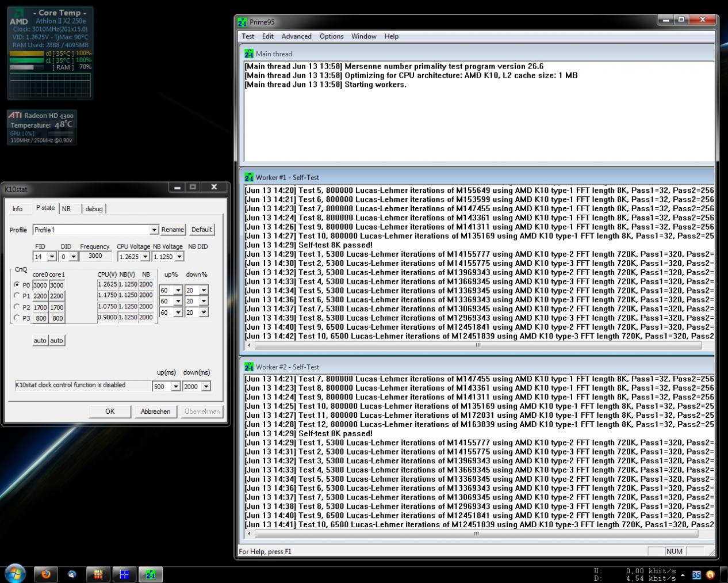Open the up% dropdown in the P0 row

point(178,291)
